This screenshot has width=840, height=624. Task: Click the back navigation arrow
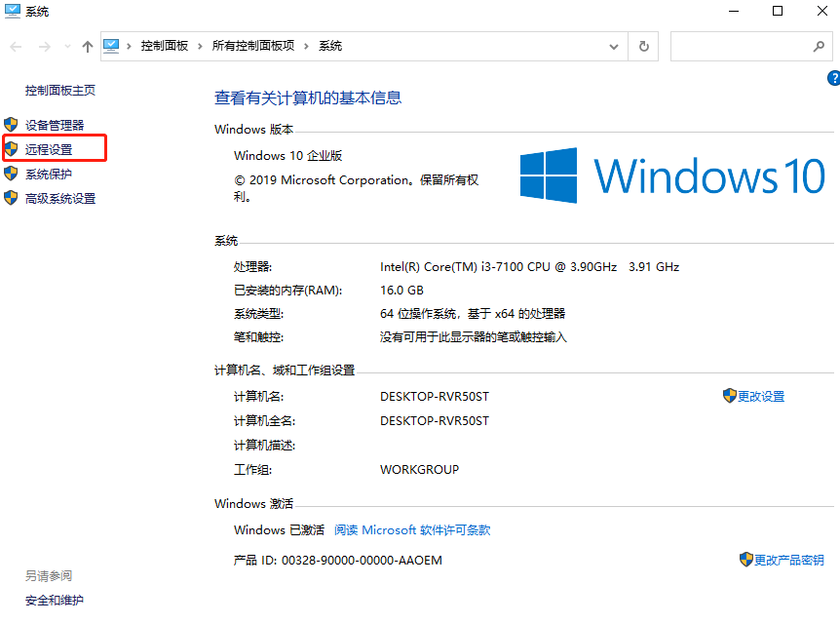(x=16, y=45)
